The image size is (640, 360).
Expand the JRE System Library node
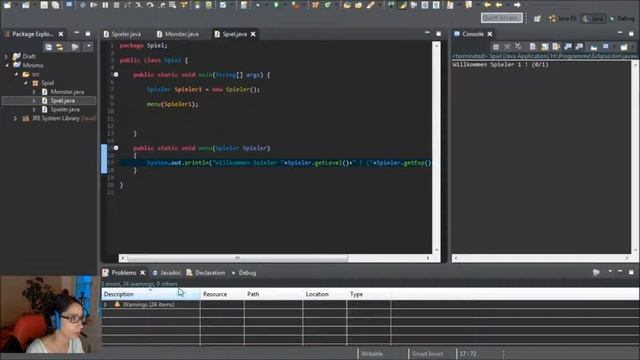click(x=16, y=118)
